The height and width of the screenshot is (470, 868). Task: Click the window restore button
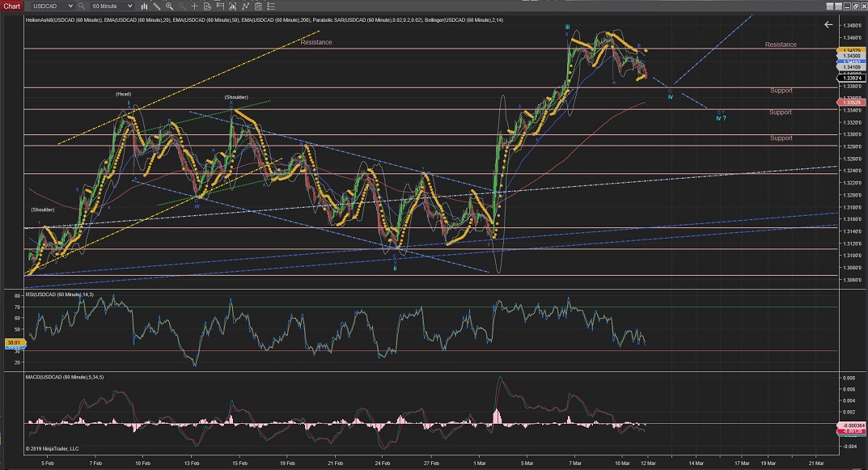(x=855, y=6)
